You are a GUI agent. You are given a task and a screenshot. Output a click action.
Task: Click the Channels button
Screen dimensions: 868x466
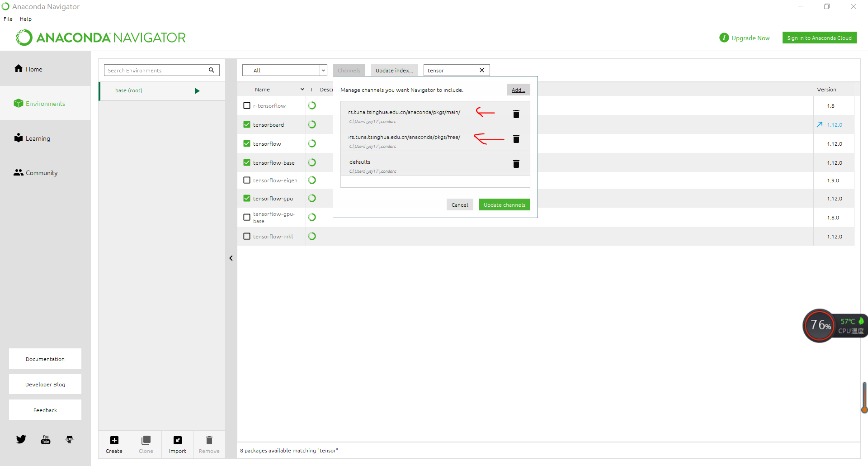tap(349, 70)
